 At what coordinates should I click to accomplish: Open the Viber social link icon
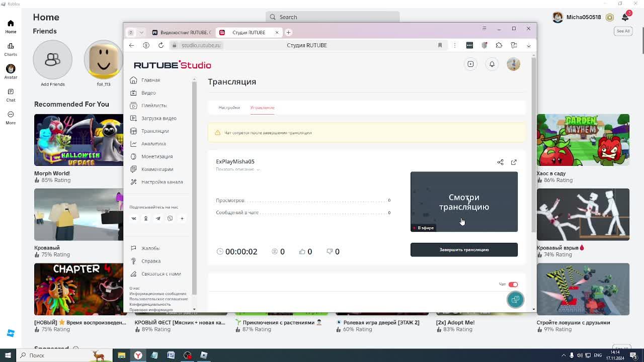coord(170,218)
